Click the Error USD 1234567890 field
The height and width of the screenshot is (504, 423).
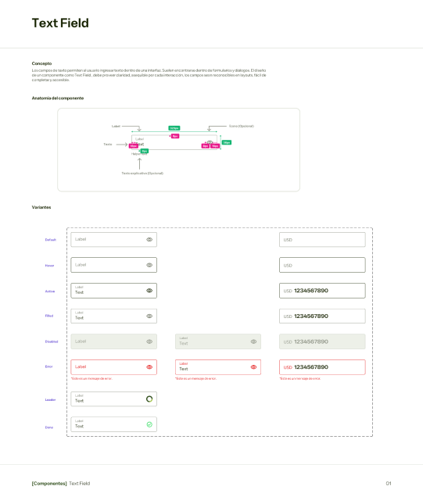(322, 367)
